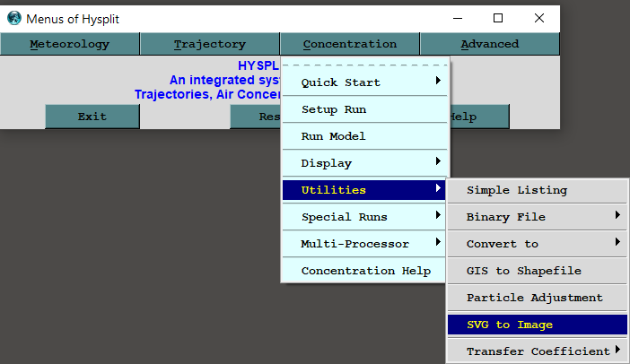This screenshot has width=630, height=364.
Task: Maximize the Menus of Hysplit window
Action: click(498, 18)
